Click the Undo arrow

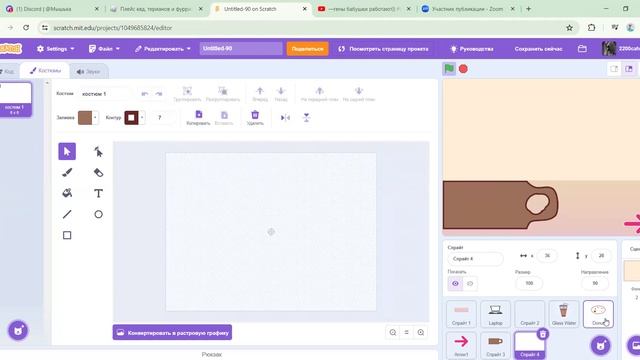coord(145,93)
